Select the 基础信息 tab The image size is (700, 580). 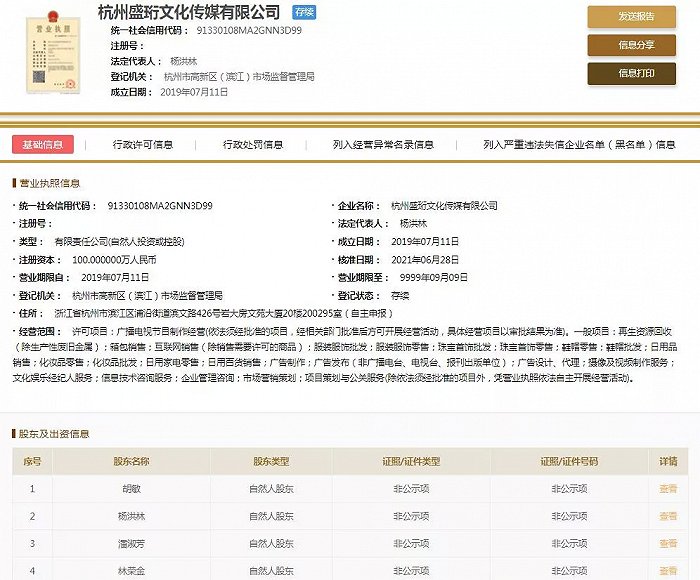point(43,145)
